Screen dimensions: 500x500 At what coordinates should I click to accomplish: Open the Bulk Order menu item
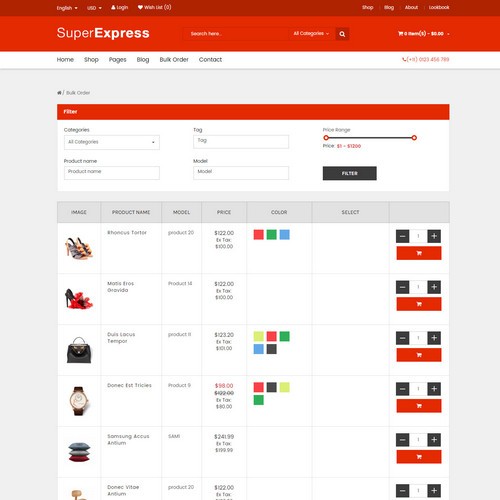tap(174, 60)
